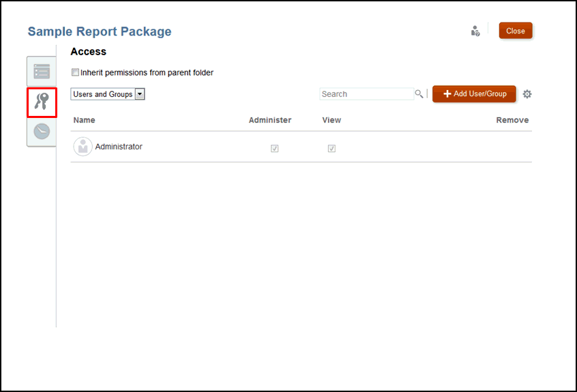
Task: Click the Administer column header
Action: pos(269,120)
